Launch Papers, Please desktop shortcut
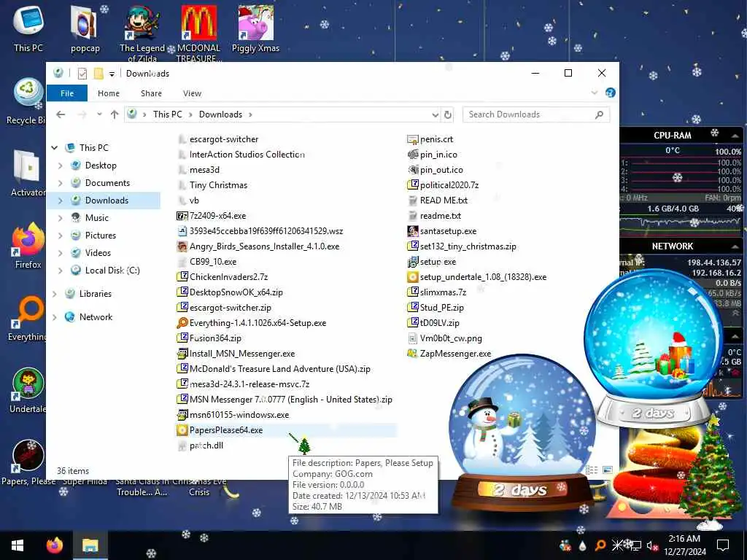Screen dimensions: 747x560 (28, 462)
